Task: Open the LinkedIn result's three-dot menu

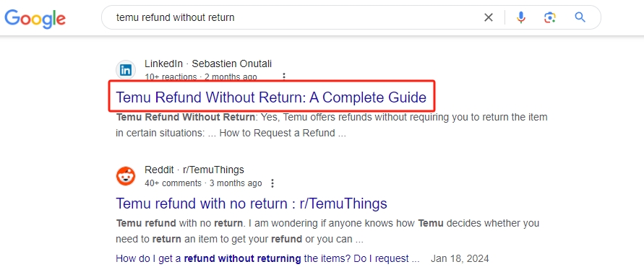Action: coord(283,76)
